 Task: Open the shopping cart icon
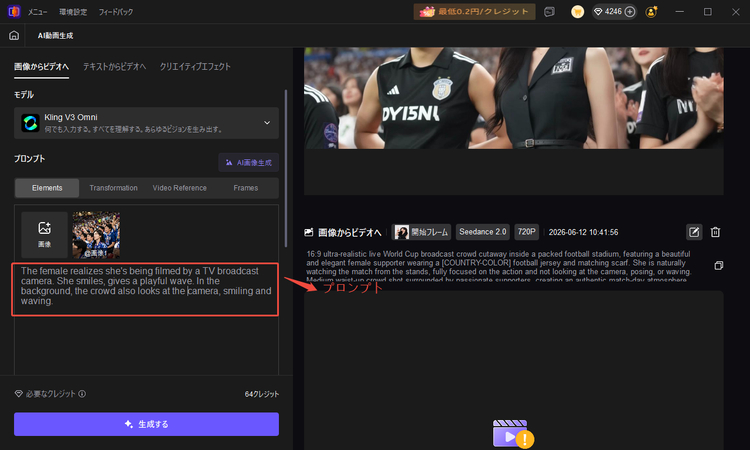[x=577, y=12]
